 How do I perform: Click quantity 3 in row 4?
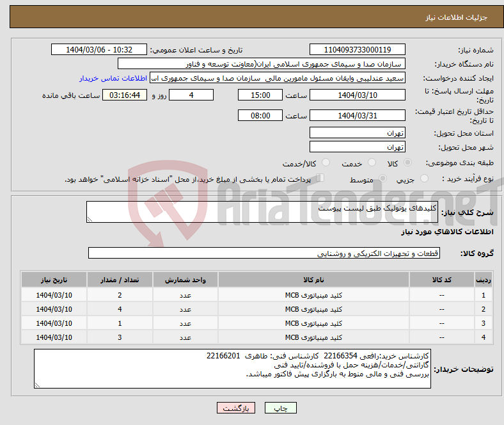pos(120,337)
